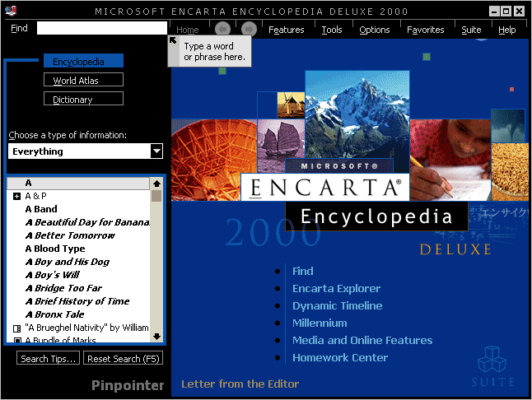
Task: Open the Find link on home page
Action: (302, 271)
